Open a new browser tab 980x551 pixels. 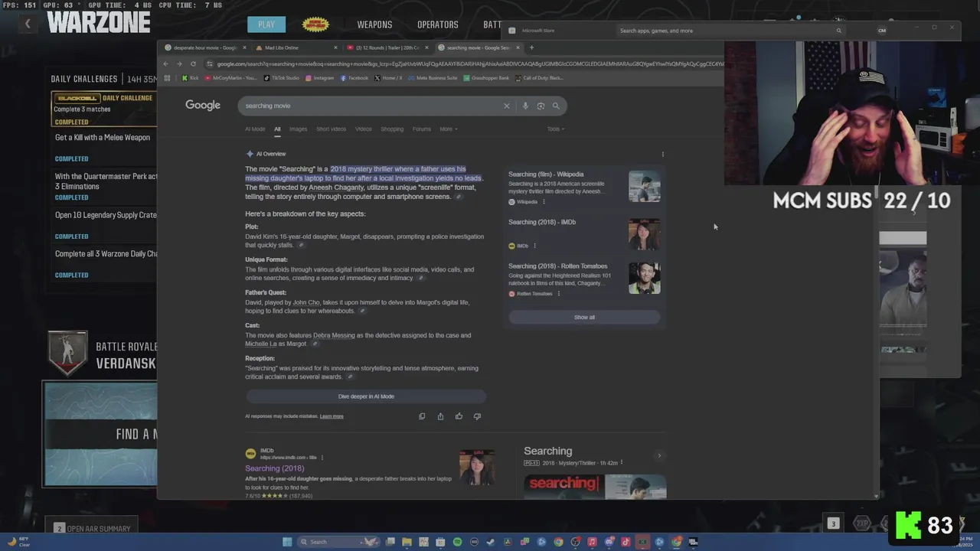click(531, 47)
